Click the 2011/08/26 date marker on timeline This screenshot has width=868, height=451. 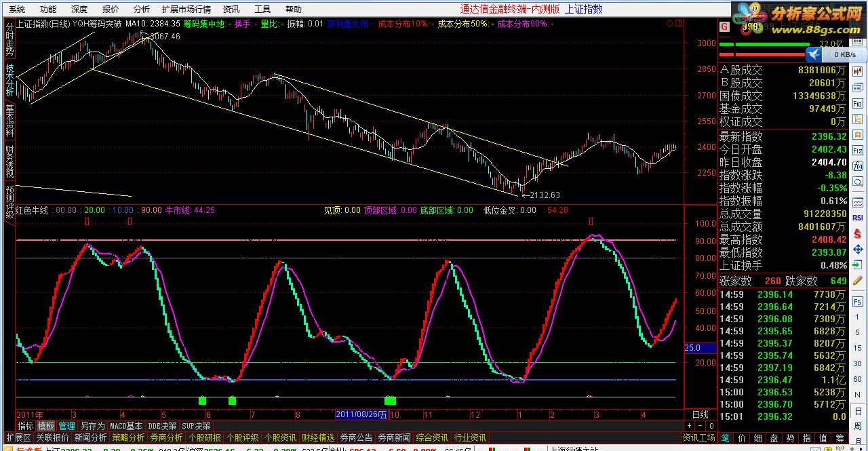pyautogui.click(x=363, y=414)
